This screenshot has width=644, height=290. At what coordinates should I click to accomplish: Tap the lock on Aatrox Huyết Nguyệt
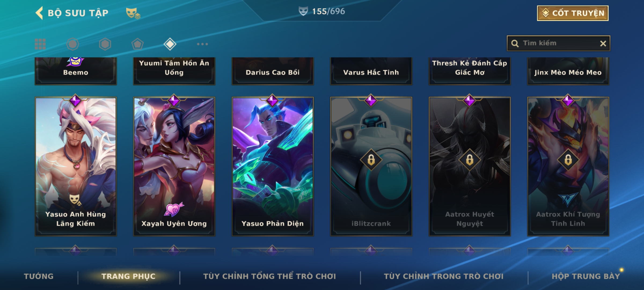pyautogui.click(x=470, y=160)
